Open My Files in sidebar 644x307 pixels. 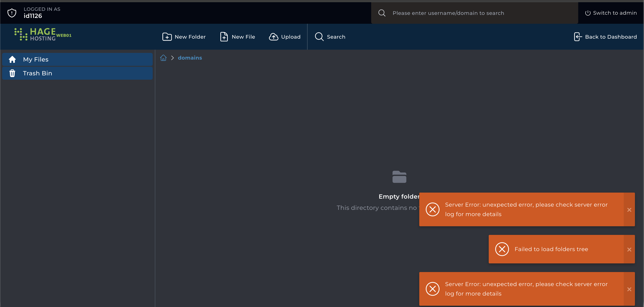77,59
